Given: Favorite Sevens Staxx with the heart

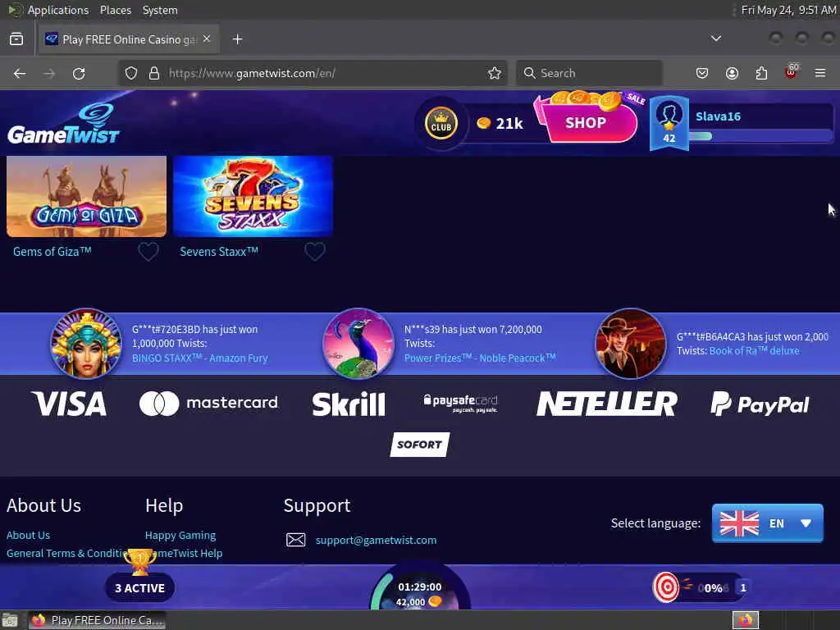Looking at the screenshot, I should (x=315, y=251).
